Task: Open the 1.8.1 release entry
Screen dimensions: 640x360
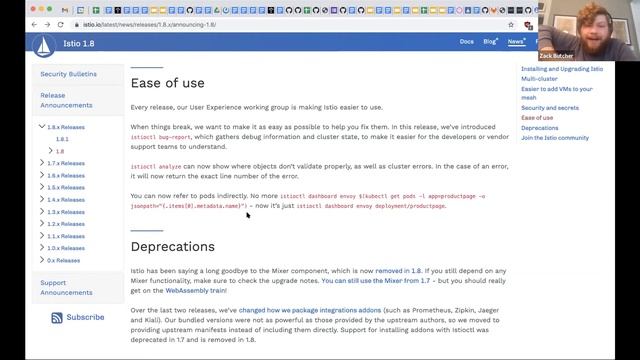Action: tap(62, 139)
